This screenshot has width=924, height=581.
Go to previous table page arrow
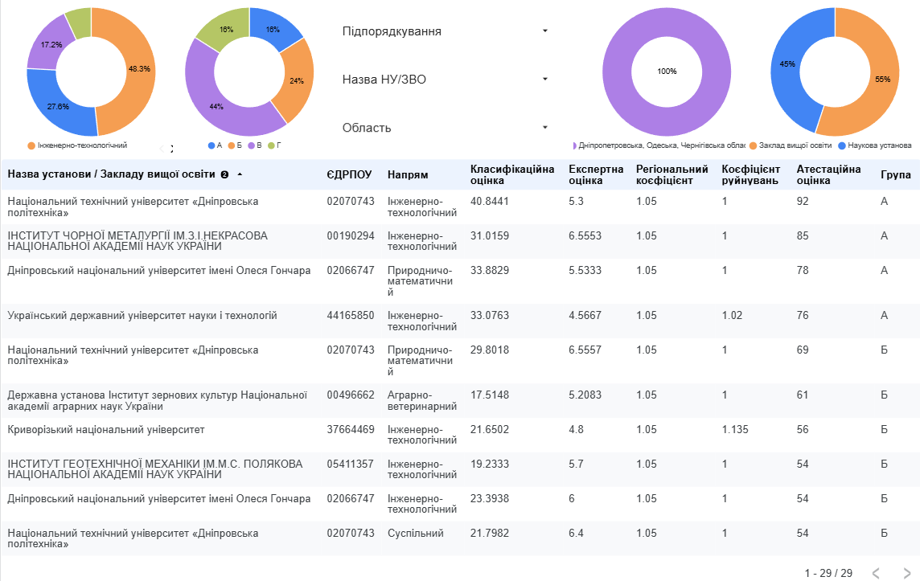click(876, 573)
